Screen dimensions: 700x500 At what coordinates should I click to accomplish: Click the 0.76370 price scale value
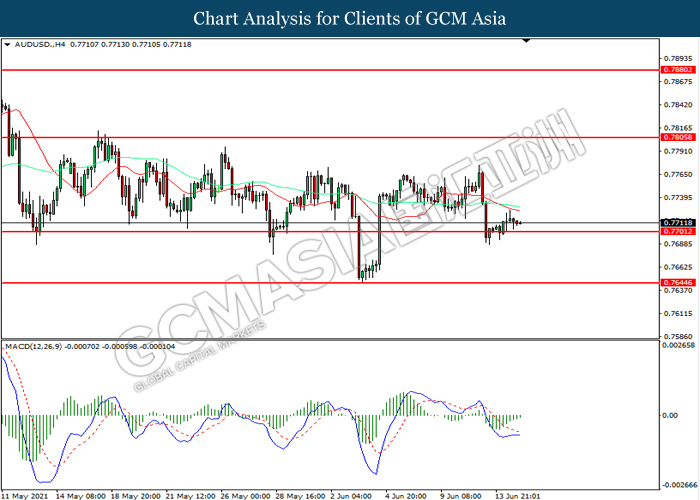tap(679, 291)
